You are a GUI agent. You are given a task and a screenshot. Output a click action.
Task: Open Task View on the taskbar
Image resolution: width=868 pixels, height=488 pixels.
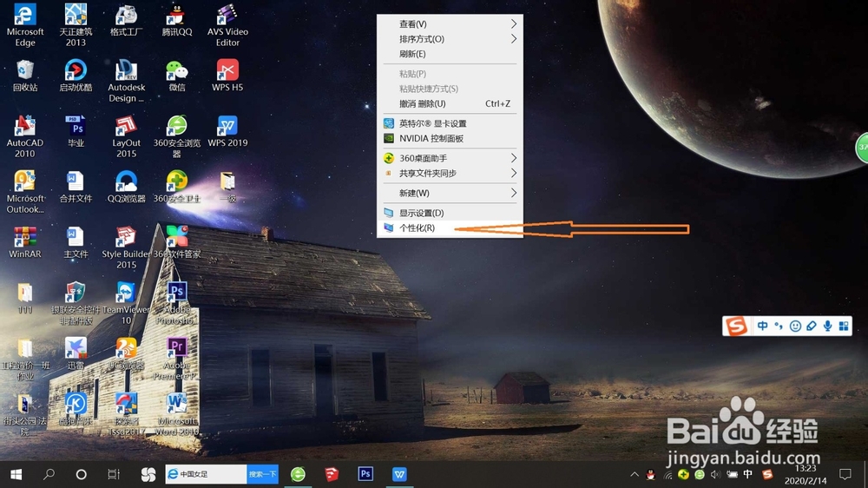coord(114,474)
